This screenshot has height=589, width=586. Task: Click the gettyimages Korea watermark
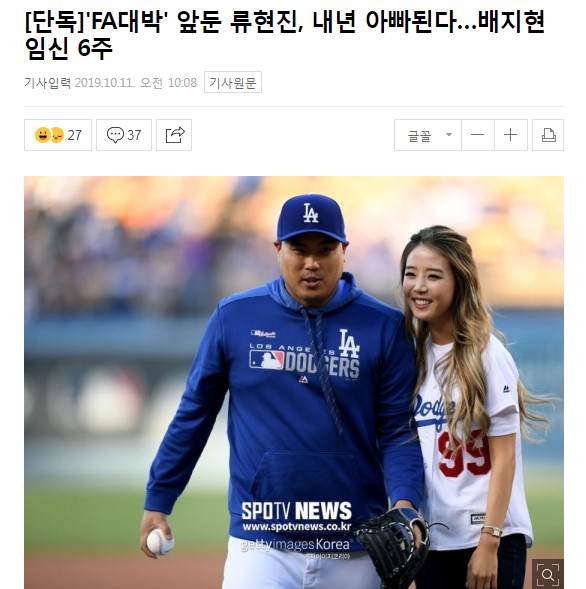pos(295,544)
